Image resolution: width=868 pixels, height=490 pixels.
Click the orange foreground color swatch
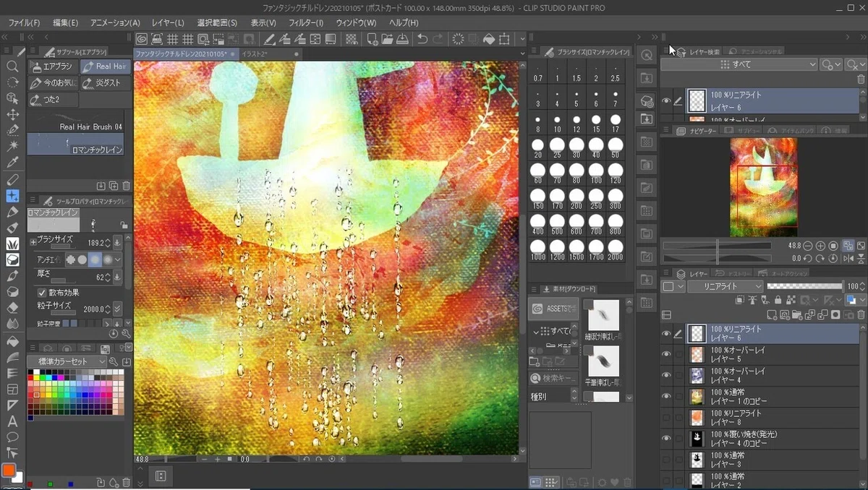coord(9,470)
